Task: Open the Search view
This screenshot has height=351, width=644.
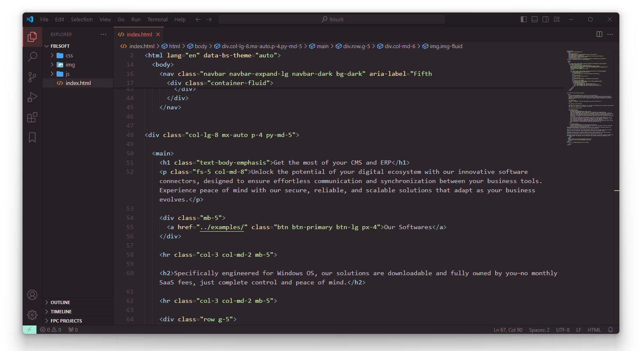Action: coord(32,57)
